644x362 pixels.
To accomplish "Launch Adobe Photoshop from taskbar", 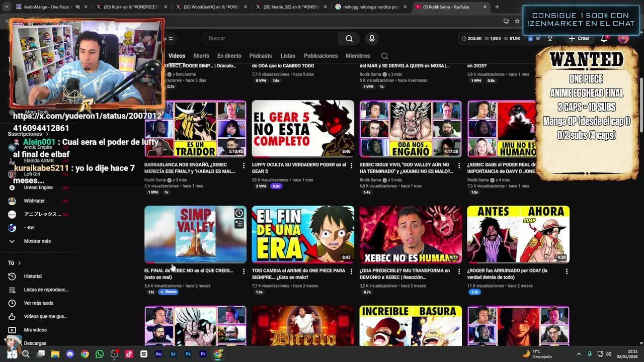I will pos(188,354).
